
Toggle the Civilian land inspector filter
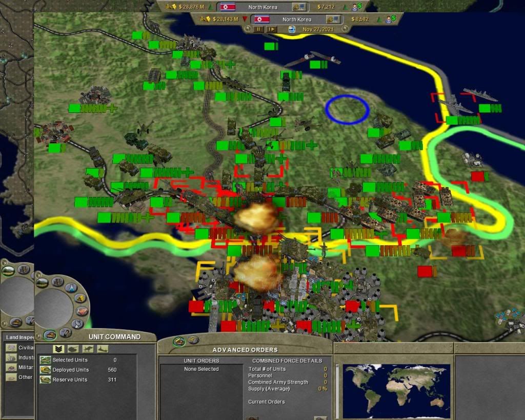[11, 347]
